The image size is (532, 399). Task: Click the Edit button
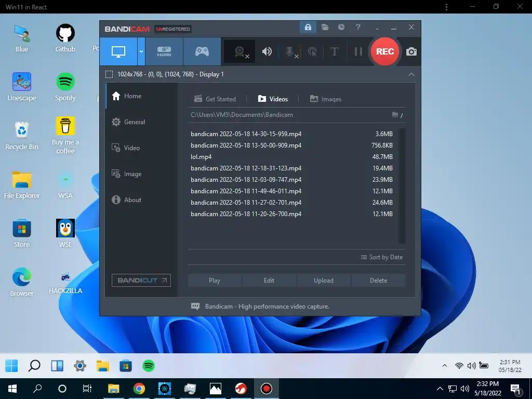[269, 281]
